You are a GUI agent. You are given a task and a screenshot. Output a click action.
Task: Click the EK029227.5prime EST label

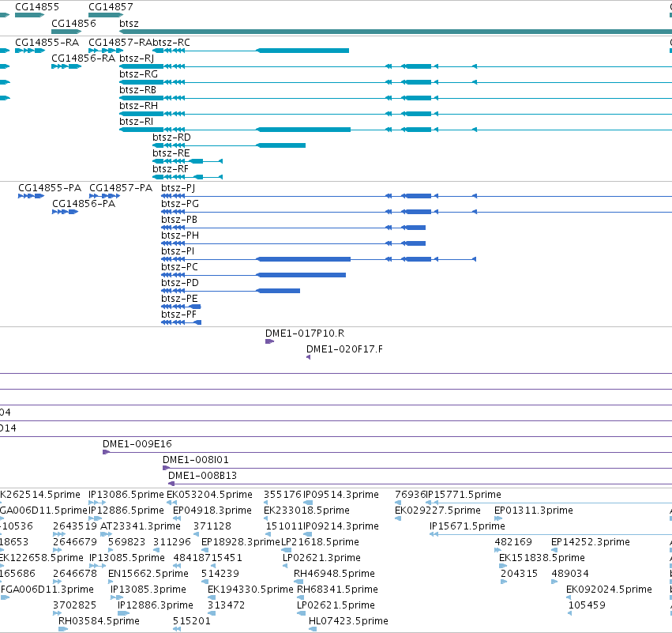point(437,511)
